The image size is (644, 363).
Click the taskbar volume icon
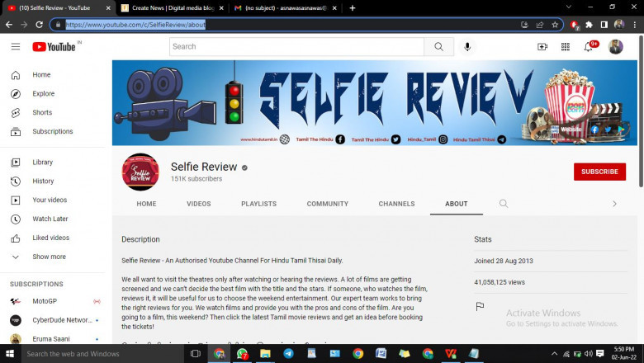click(x=589, y=354)
